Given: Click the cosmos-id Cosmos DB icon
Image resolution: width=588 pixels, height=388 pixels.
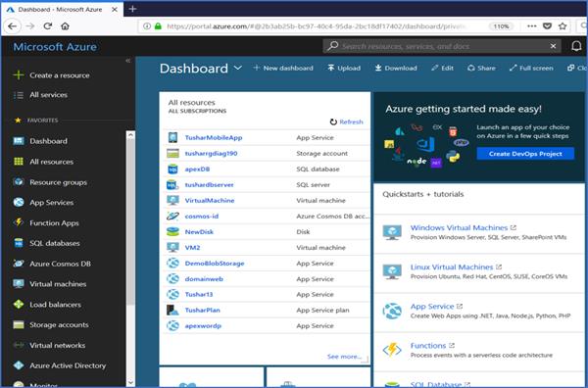Looking at the screenshot, I should tap(172, 216).
